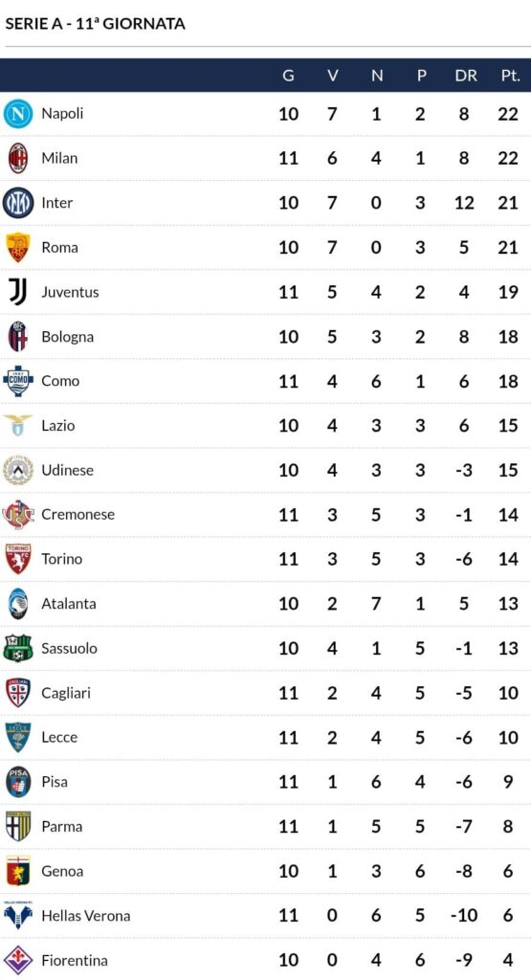Open the Como club logo

[18, 381]
